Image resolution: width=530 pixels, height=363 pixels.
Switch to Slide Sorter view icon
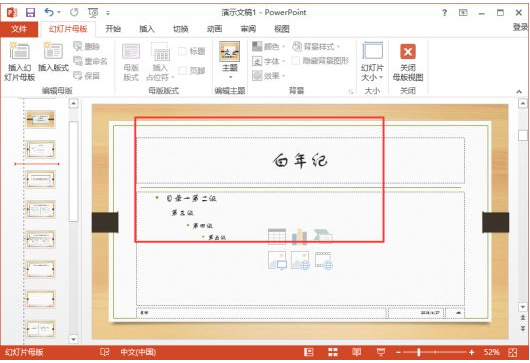click(333, 353)
